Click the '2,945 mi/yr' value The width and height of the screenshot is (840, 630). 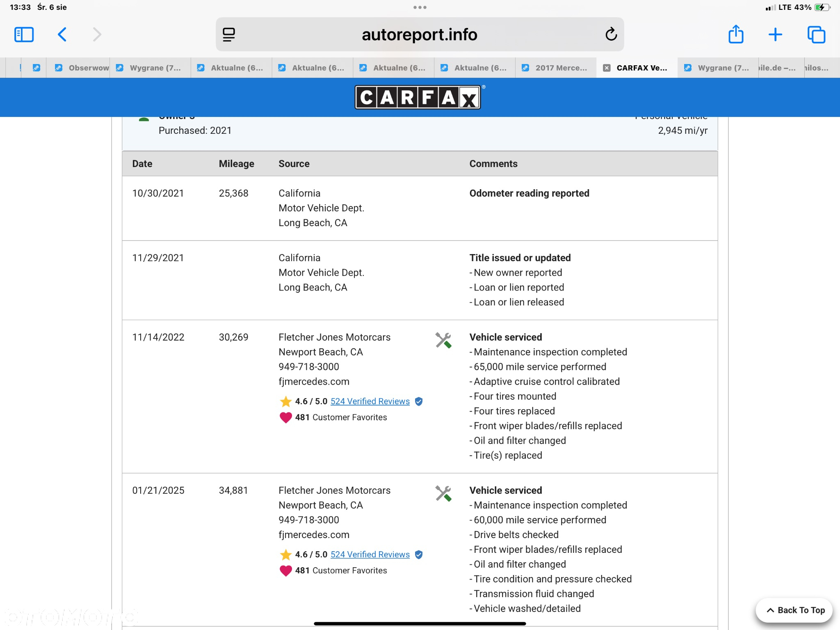pyautogui.click(x=682, y=131)
